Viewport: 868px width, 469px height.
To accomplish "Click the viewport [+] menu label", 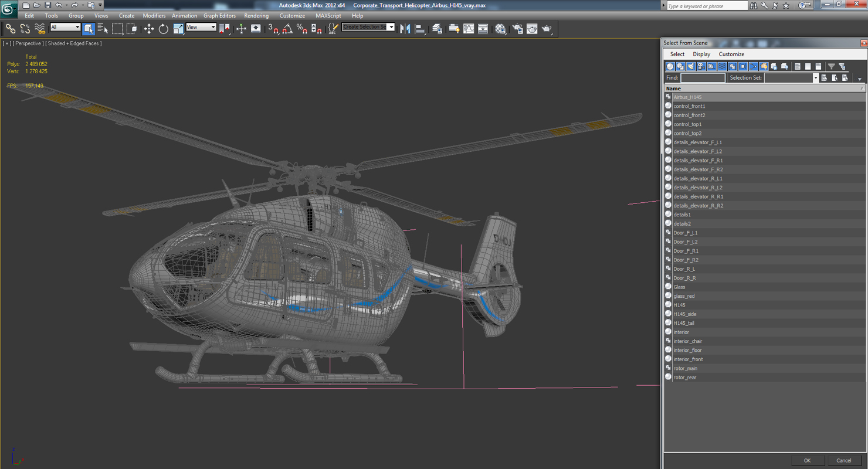I will coord(7,43).
